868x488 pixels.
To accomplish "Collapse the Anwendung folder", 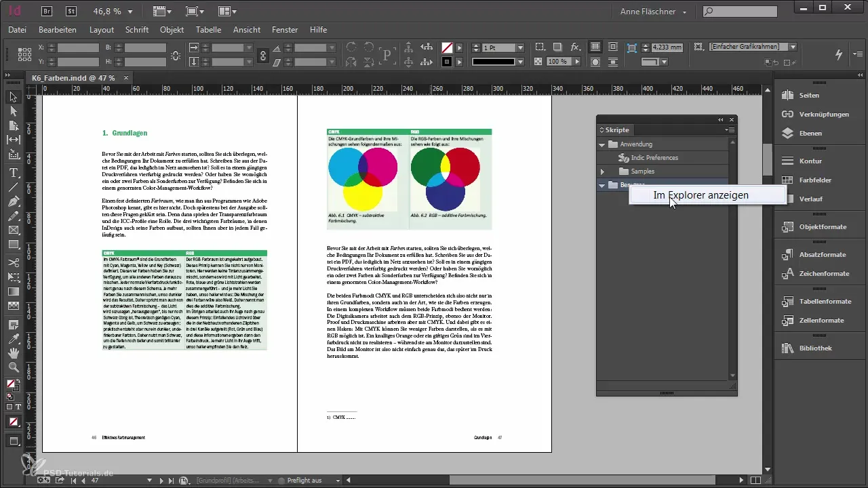I will [601, 144].
